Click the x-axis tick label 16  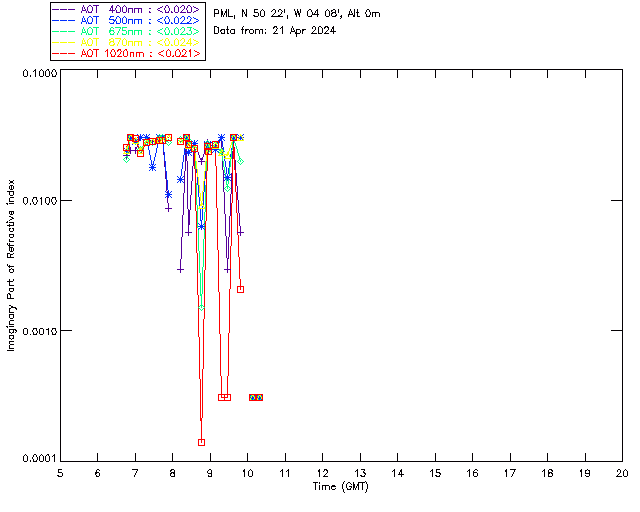[473, 473]
